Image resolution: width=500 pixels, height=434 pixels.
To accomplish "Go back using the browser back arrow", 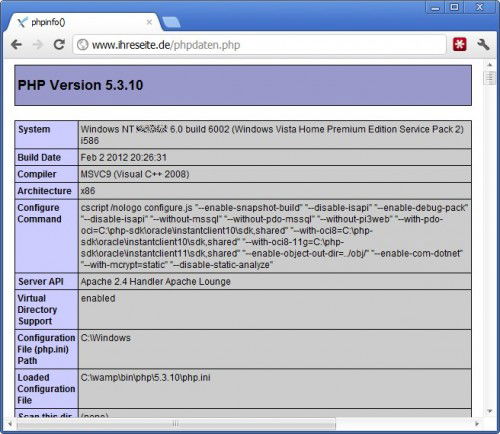I will tap(16, 44).
